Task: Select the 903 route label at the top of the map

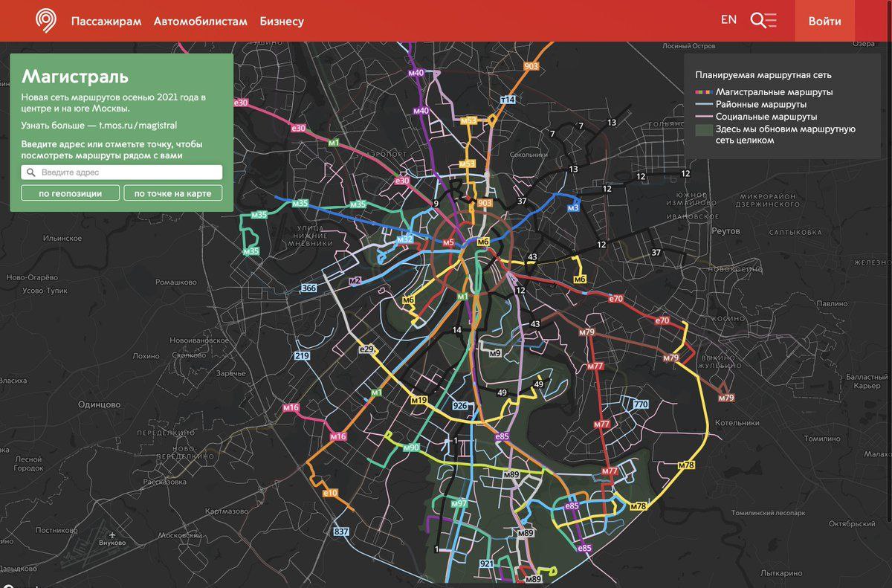Action: coord(531,66)
